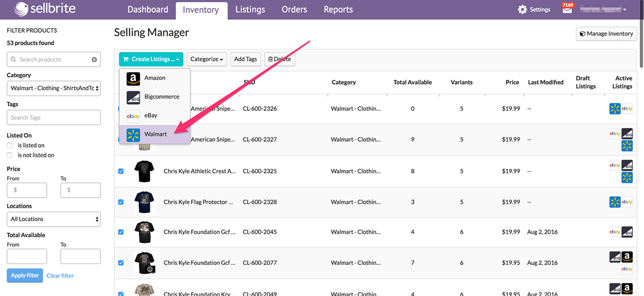Viewport: 644px width, 296px height.
Task: Click eBay listing icon in CL-600-2325 row
Action: point(615,165)
